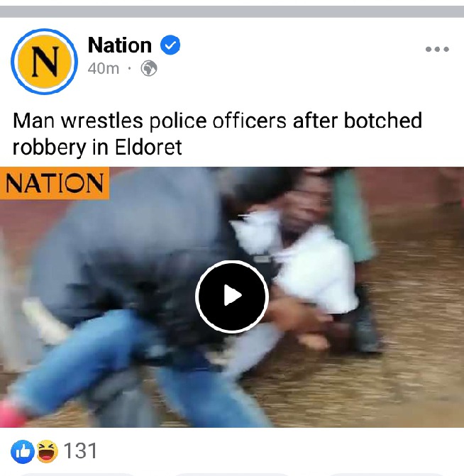Open the blurred wrestling video thumbnail
Image resolution: width=464 pixels, height=476 pixels.
click(232, 297)
